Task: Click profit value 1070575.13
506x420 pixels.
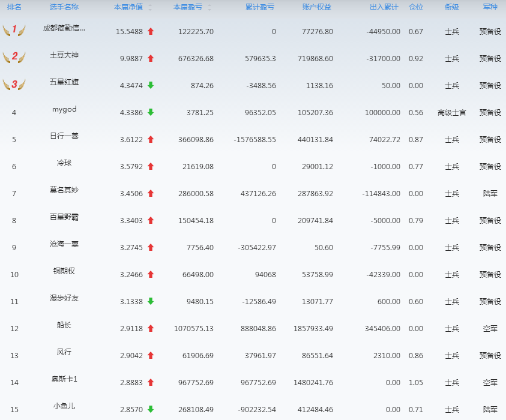Action: tap(194, 329)
